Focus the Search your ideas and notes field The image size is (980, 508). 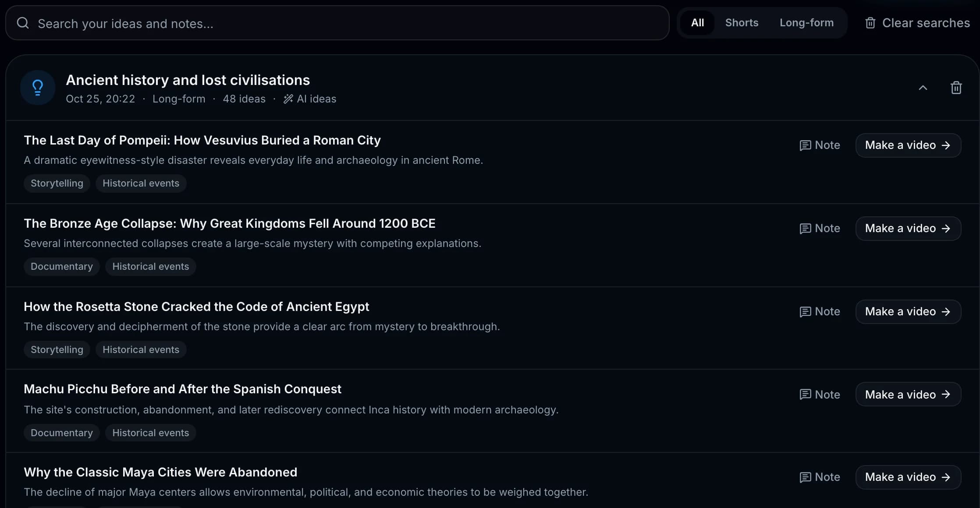click(337, 23)
